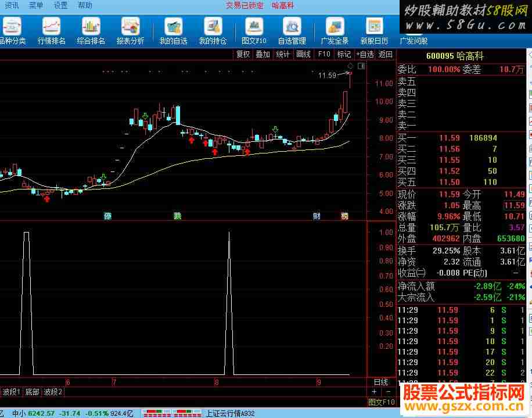Image resolution: width=532 pixels, height=418 pixels.
Task: Click the 大宗流入 -2.59亿 row
Action: coord(461,297)
